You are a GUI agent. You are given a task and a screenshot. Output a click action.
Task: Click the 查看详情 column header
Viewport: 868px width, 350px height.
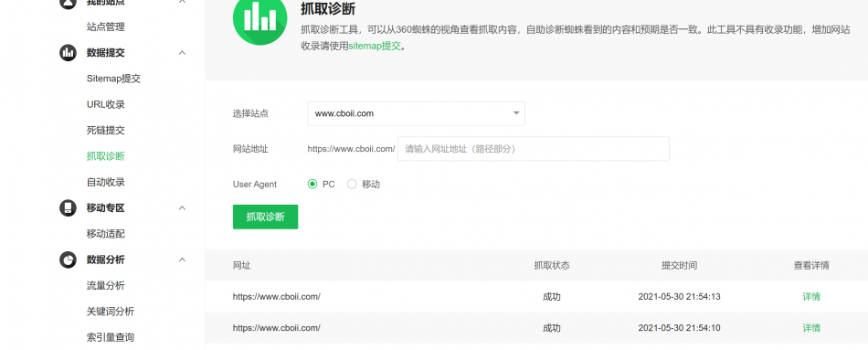811,265
